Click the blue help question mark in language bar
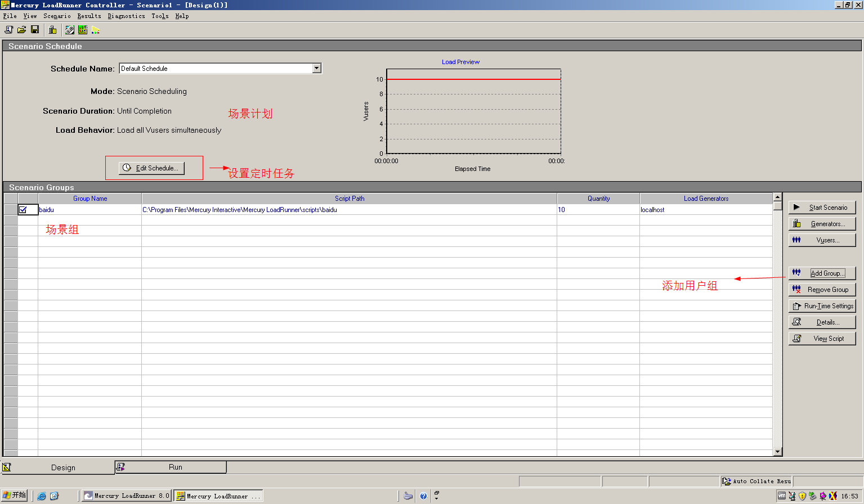Image resolution: width=864 pixels, height=504 pixels. (423, 496)
